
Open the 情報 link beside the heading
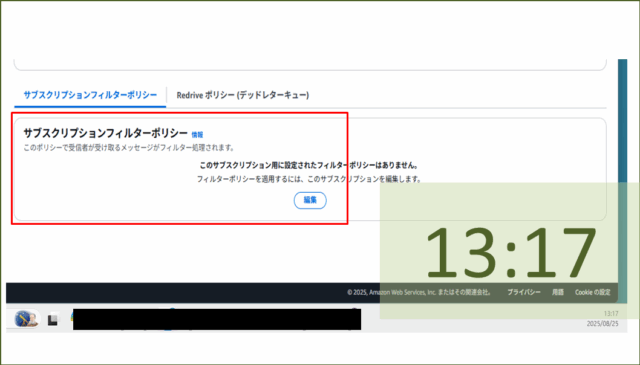(x=197, y=134)
